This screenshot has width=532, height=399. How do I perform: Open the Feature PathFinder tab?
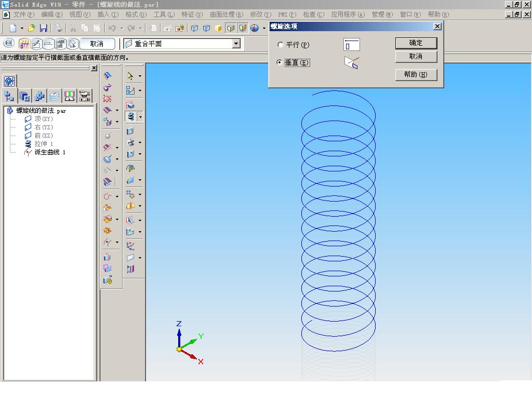[x=9, y=96]
